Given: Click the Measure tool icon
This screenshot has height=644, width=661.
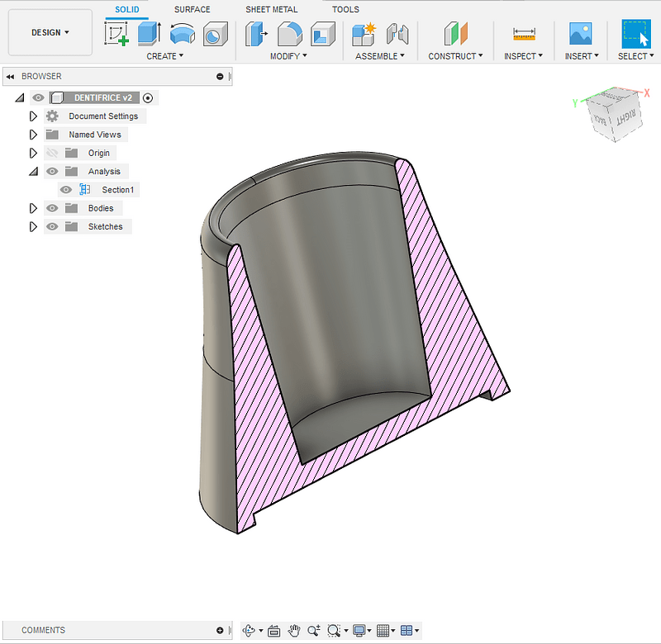Looking at the screenshot, I should pyautogui.click(x=524, y=34).
